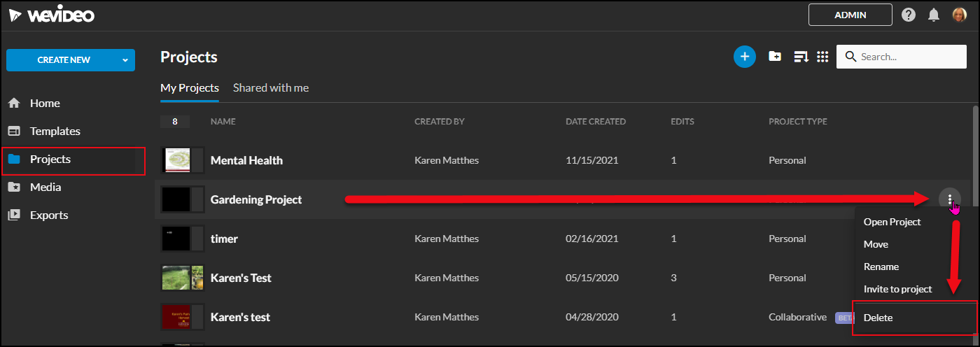The width and height of the screenshot is (980, 347).
Task: Open the notifications bell
Action: 933,15
